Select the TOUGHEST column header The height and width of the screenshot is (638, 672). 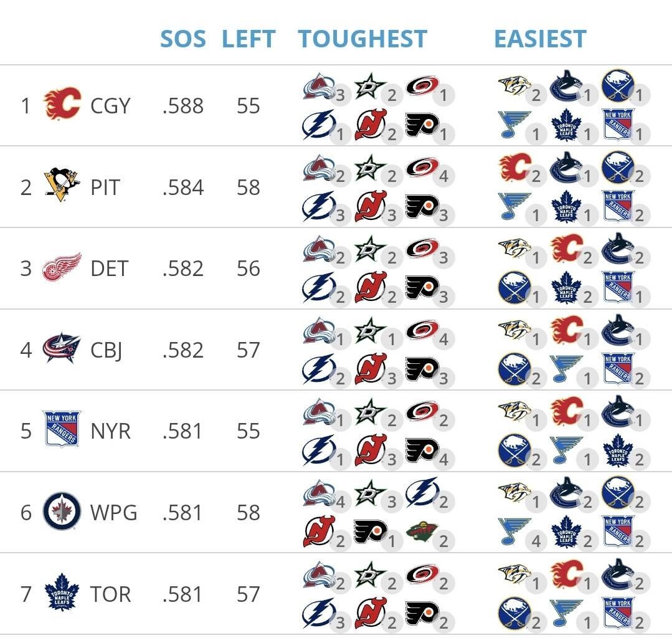[362, 39]
